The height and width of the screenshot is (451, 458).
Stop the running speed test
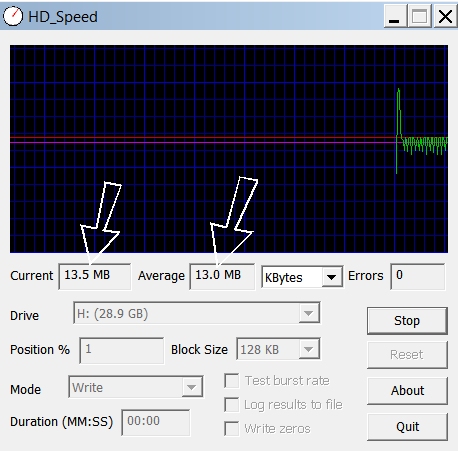coord(407,321)
